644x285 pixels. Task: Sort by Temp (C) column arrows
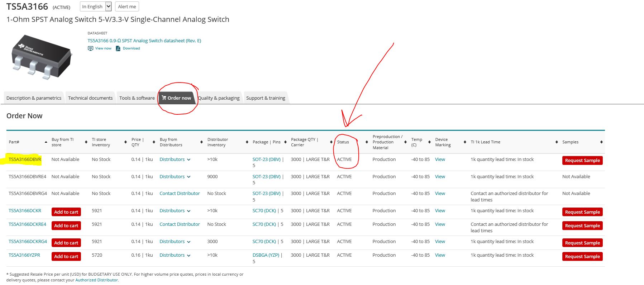pyautogui.click(x=429, y=142)
